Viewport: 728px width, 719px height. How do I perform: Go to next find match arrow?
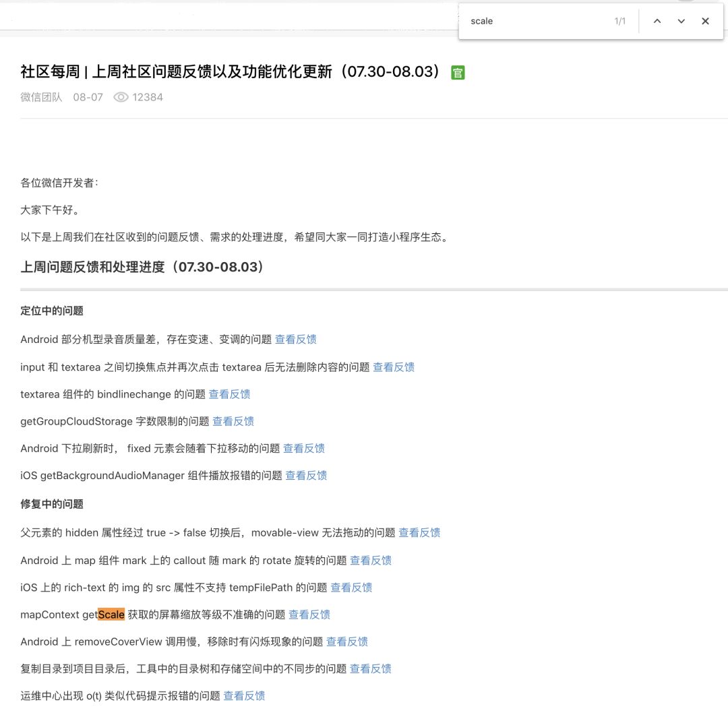coord(681,21)
